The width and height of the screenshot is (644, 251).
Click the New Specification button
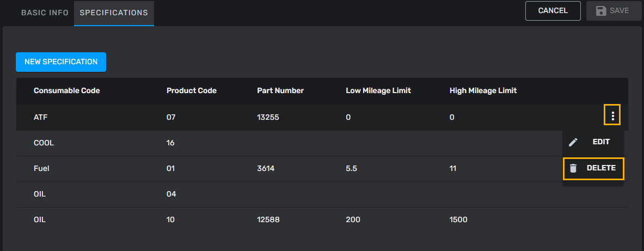click(x=61, y=62)
